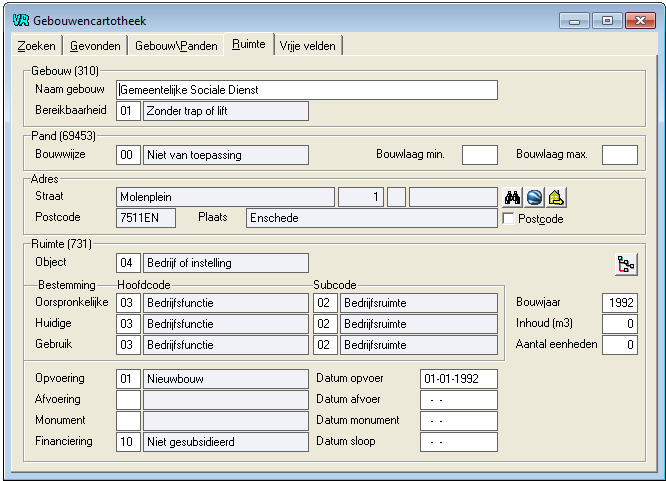666x481 pixels.
Task: Focus the Monument code field
Action: [128, 421]
